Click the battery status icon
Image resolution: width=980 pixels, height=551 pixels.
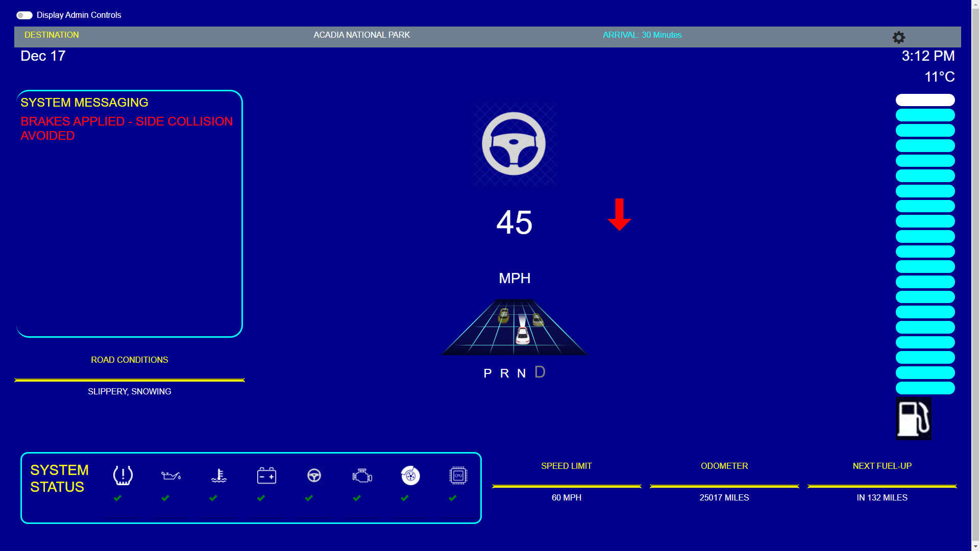click(266, 475)
